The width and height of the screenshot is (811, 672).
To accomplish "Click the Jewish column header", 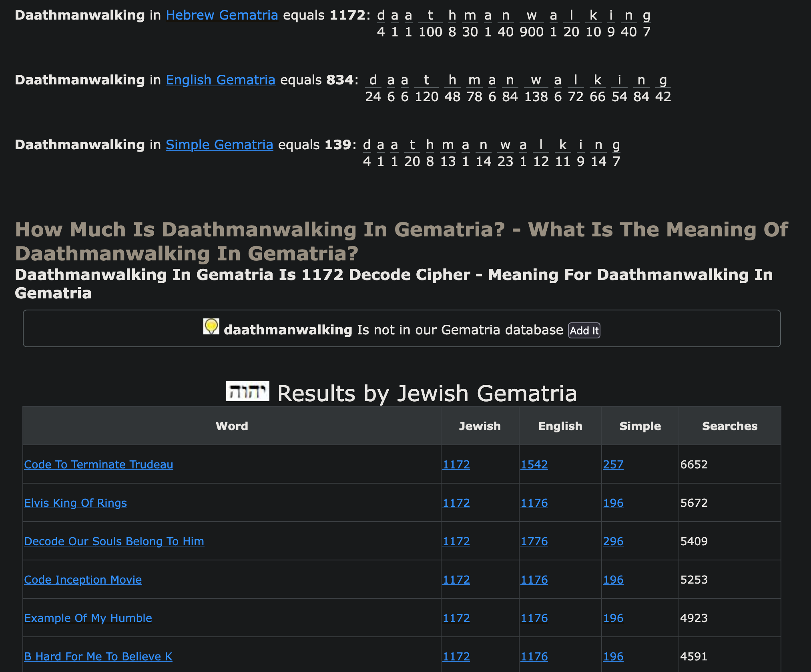I will coord(480,426).
